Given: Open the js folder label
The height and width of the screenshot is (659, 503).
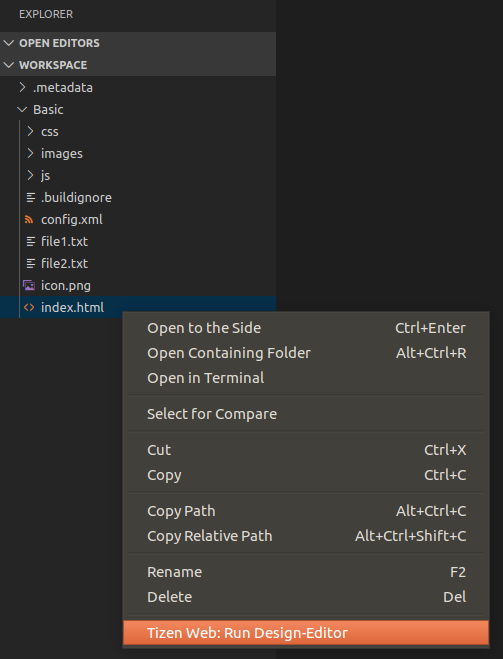Looking at the screenshot, I should click(45, 175).
